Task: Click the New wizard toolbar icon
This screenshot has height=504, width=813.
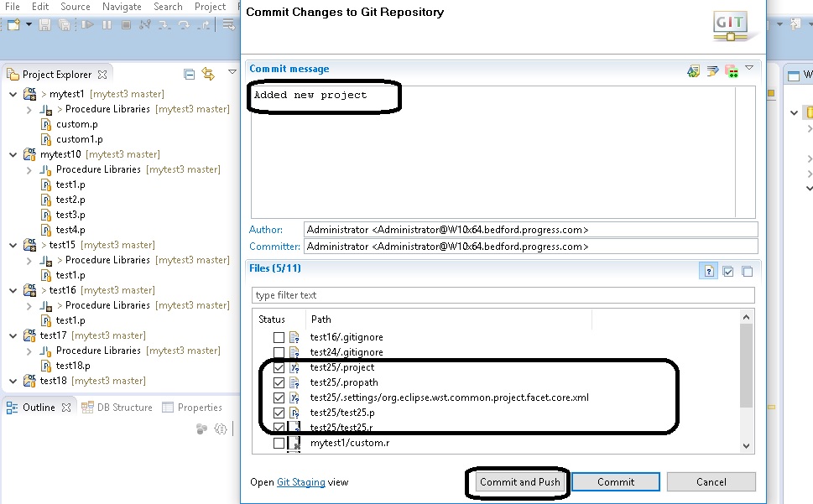Action: point(13,25)
